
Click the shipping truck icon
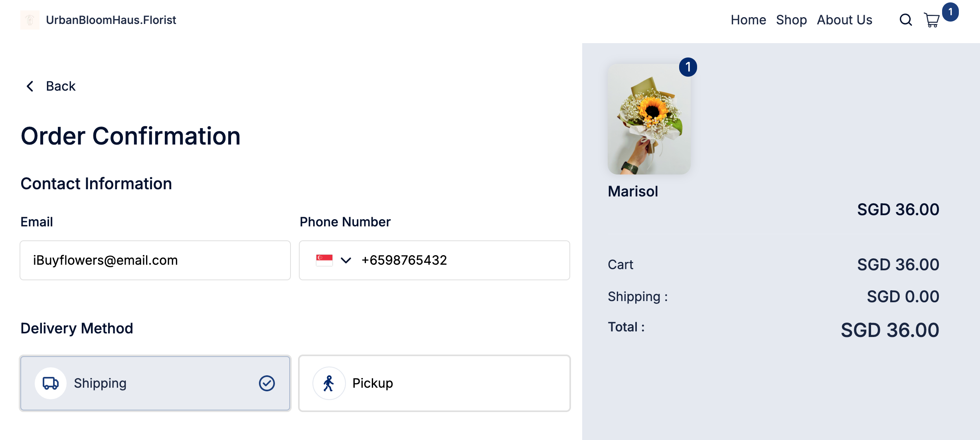tap(51, 383)
